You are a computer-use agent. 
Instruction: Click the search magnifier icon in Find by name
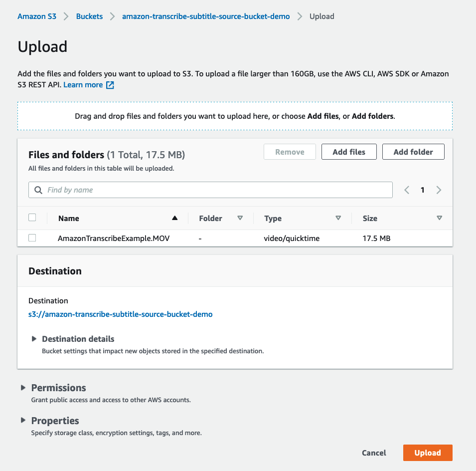(x=38, y=190)
